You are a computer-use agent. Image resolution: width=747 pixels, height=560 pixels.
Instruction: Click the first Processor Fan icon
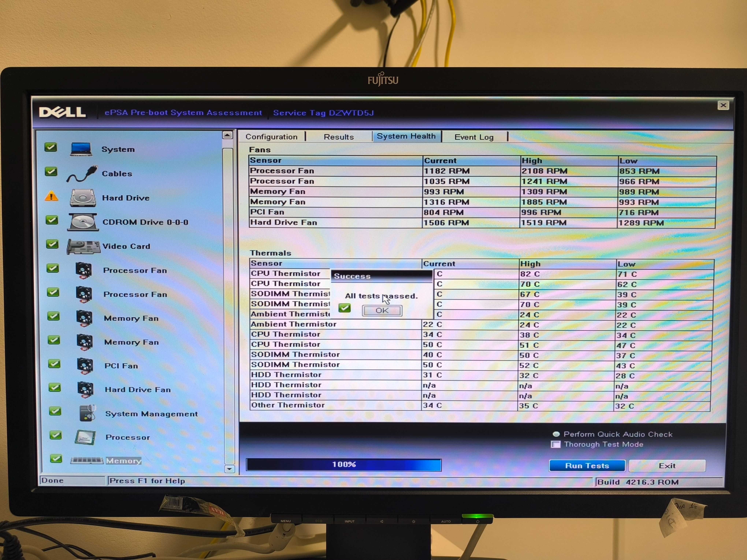click(84, 270)
